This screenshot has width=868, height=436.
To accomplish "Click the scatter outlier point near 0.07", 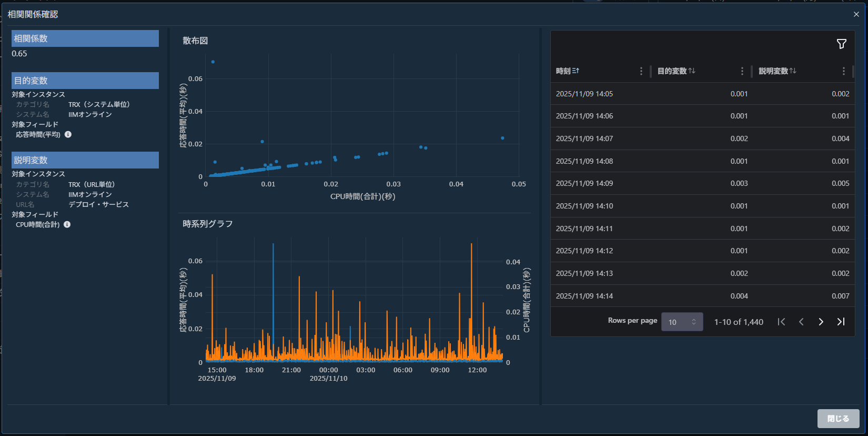I will click(x=213, y=62).
